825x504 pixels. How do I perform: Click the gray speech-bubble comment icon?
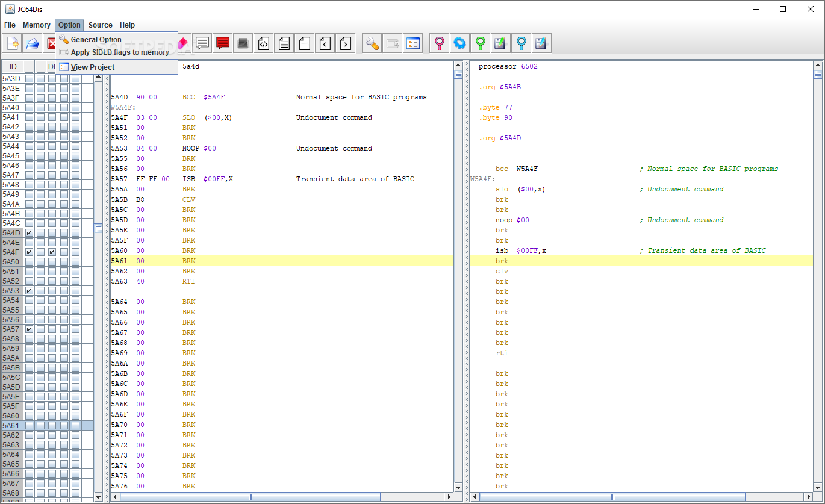point(202,43)
